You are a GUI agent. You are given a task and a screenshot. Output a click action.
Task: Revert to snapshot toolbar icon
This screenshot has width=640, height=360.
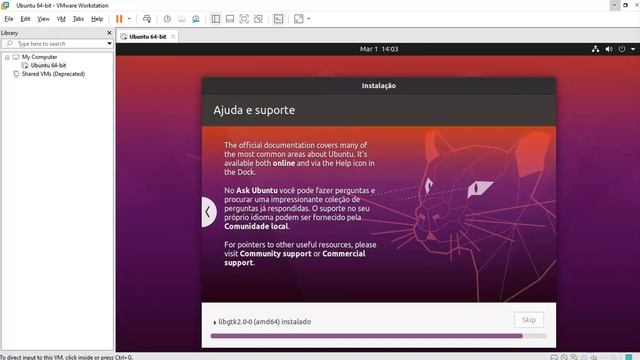[x=182, y=19]
